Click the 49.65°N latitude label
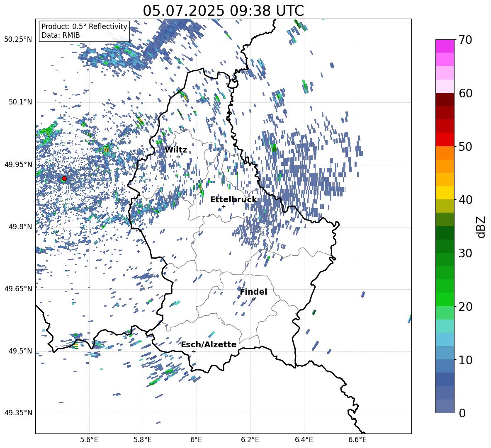The width and height of the screenshot is (491, 448). tap(18, 288)
